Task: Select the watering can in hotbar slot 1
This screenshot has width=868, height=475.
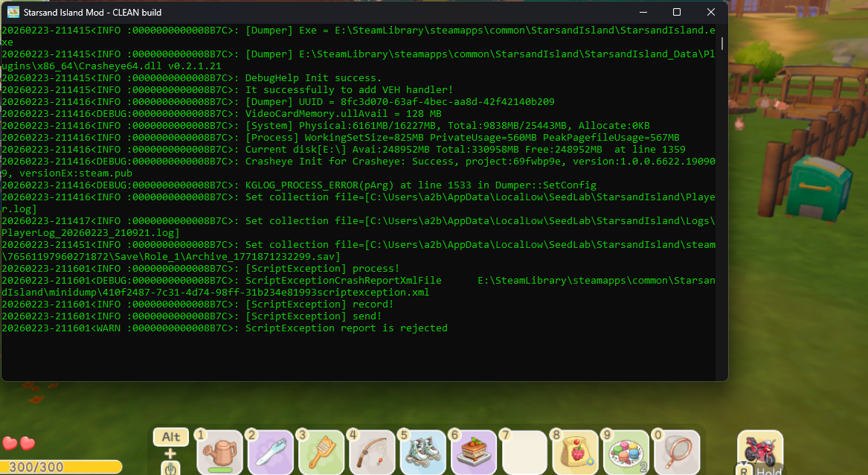Action: pyautogui.click(x=219, y=452)
